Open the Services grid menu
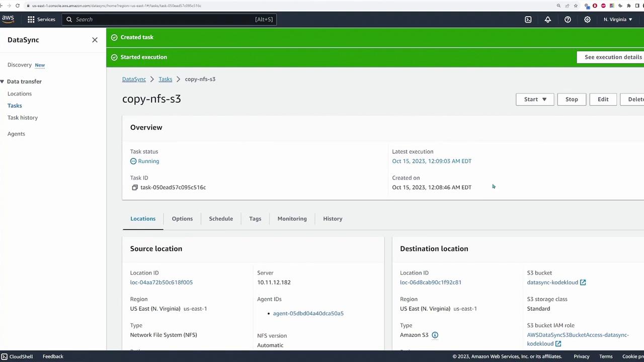644x362 pixels. (41, 19)
